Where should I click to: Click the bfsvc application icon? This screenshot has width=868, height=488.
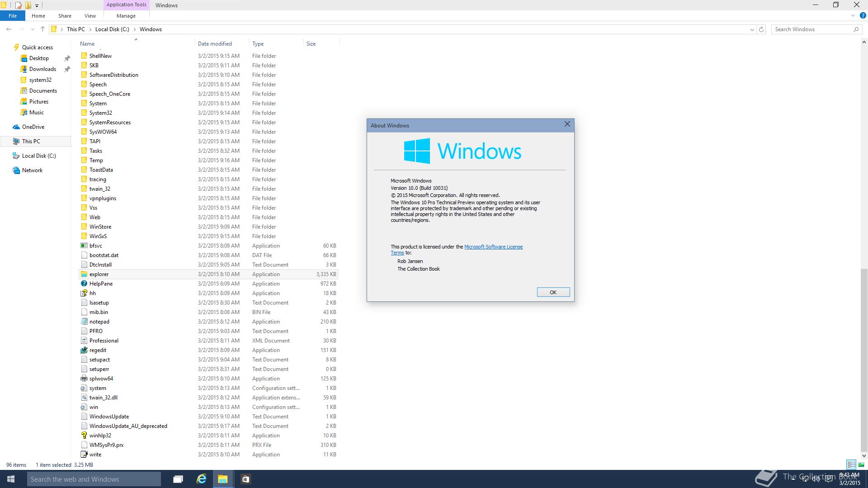(84, 246)
